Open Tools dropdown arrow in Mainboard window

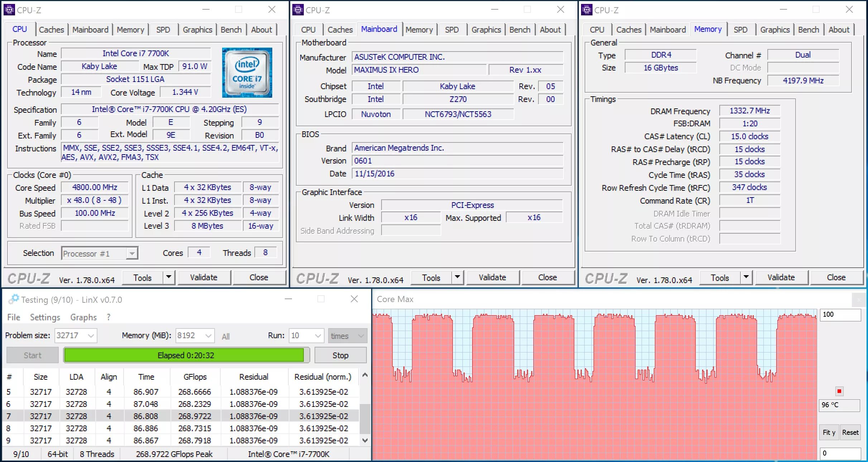coord(457,277)
